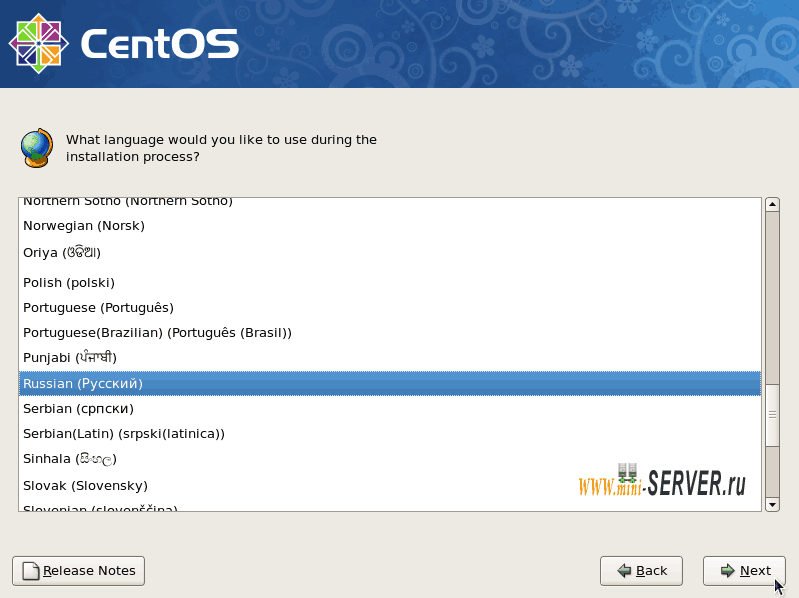
Task: Click the language list scrollbar thumb
Action: tap(773, 415)
